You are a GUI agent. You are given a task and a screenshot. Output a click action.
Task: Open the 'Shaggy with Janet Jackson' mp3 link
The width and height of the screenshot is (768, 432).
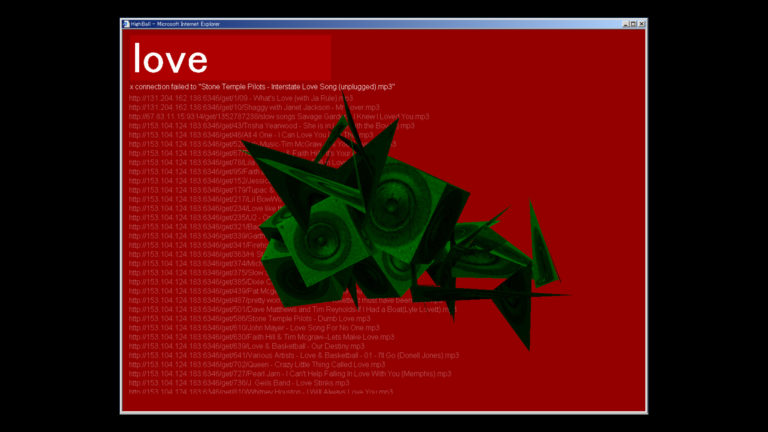[254, 107]
